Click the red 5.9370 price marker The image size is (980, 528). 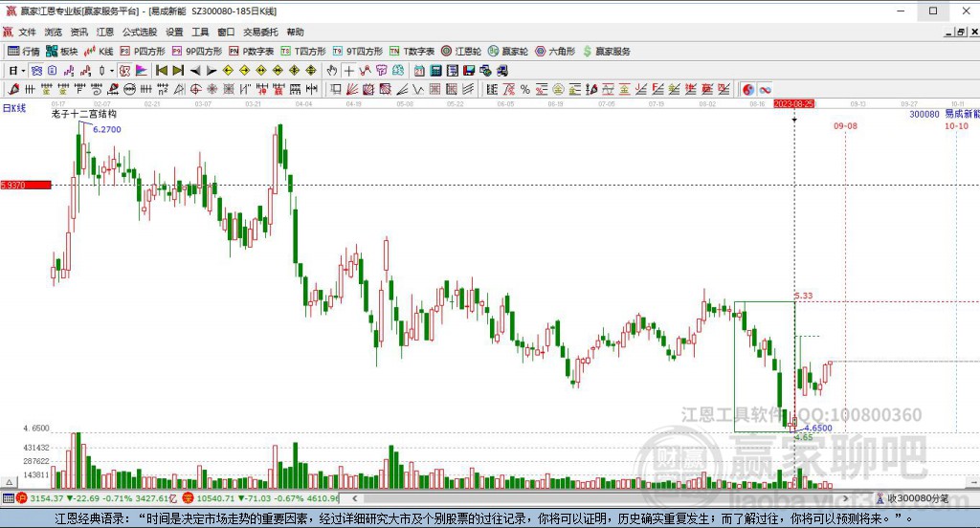click(x=26, y=185)
